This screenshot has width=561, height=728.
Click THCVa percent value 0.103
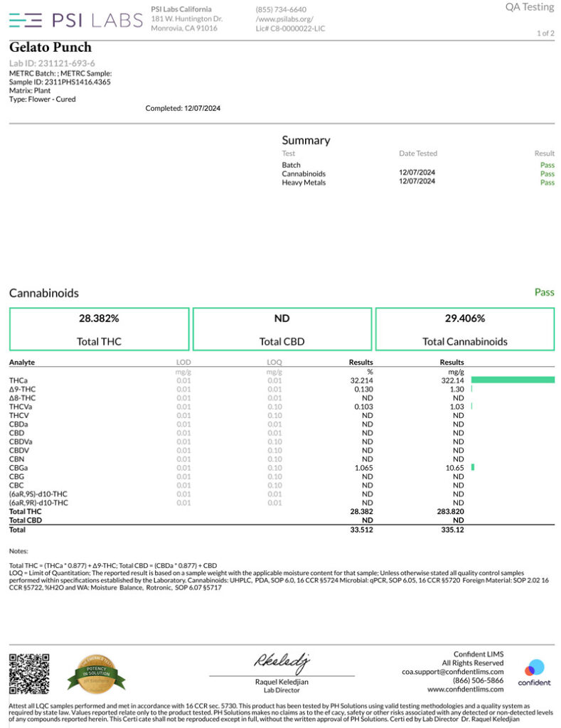coord(363,407)
